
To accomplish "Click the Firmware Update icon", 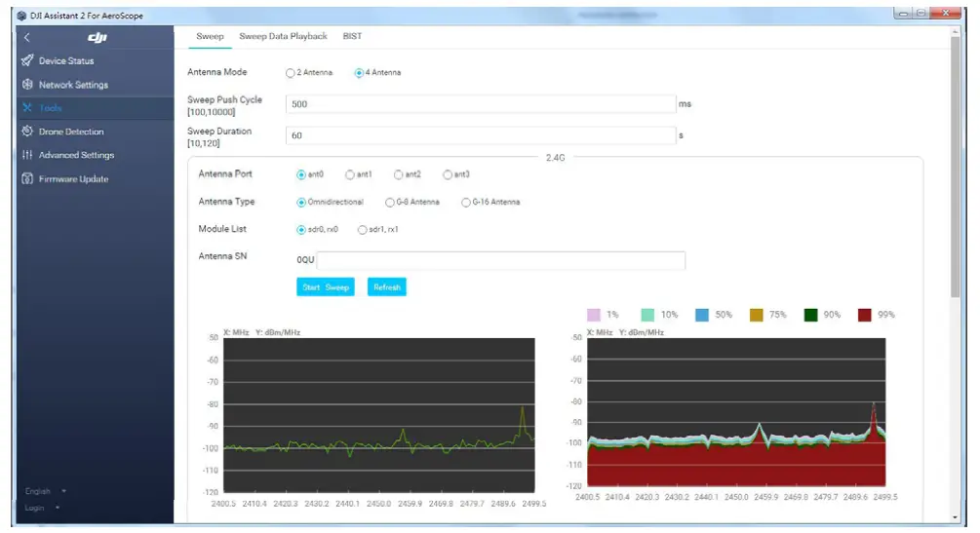I will (26, 179).
